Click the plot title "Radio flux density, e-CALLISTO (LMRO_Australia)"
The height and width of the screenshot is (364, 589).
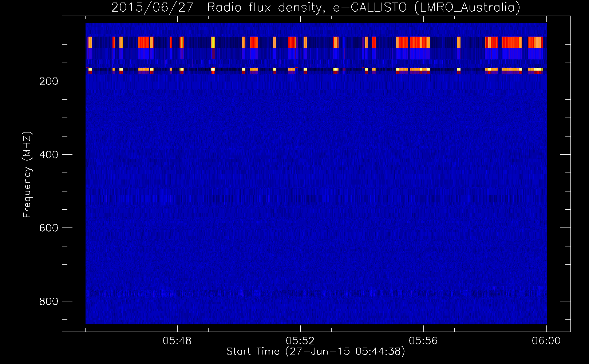click(x=364, y=7)
